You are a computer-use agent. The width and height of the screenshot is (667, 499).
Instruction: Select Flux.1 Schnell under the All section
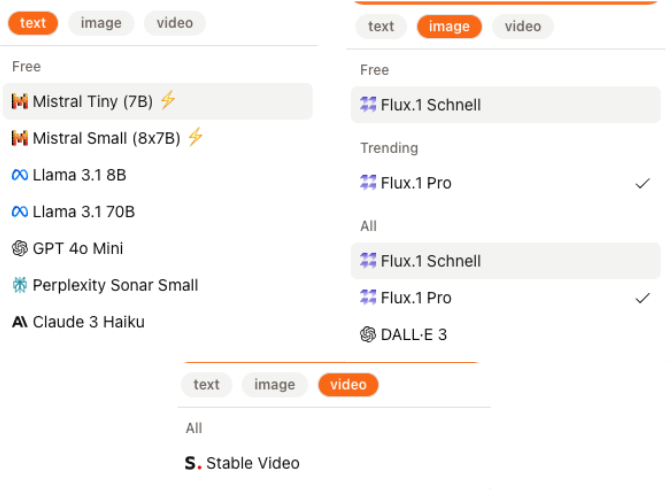pyautogui.click(x=430, y=261)
